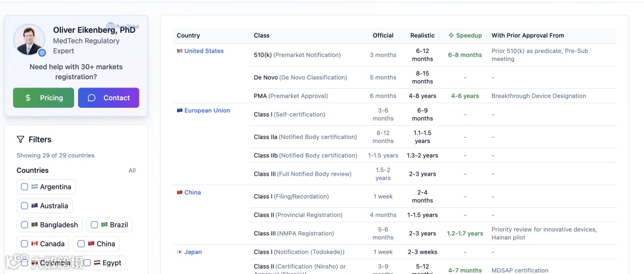Click the funnel icon beside Filters
The width and height of the screenshot is (644, 274).
tap(20, 139)
